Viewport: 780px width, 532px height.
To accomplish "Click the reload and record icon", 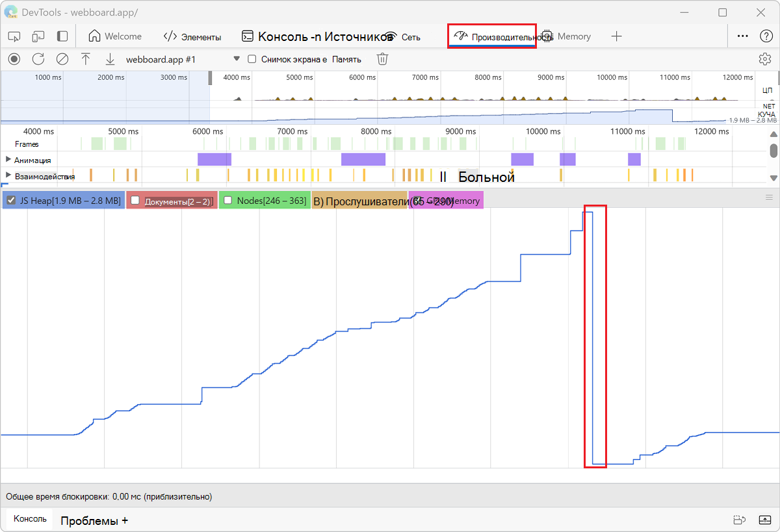I will click(x=38, y=59).
